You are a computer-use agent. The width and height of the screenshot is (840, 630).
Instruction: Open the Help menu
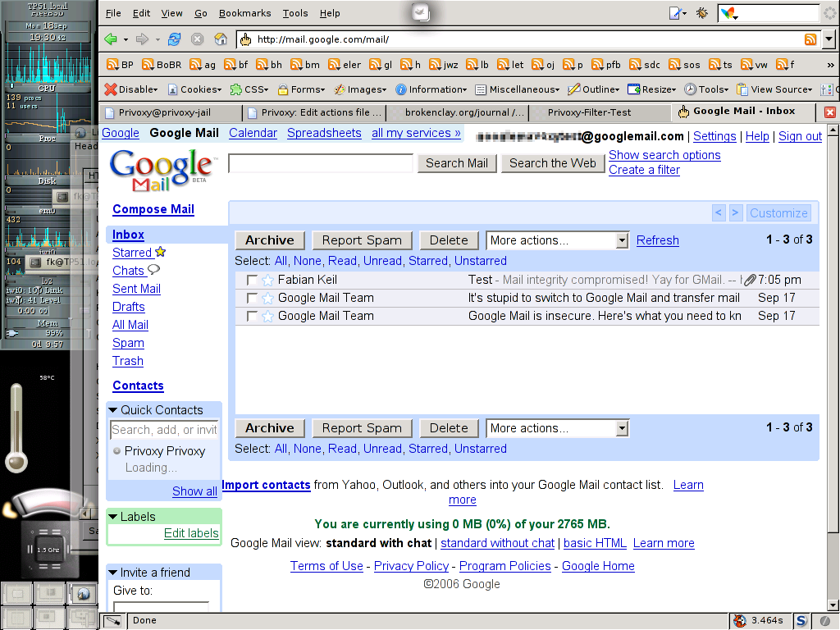coord(330,13)
